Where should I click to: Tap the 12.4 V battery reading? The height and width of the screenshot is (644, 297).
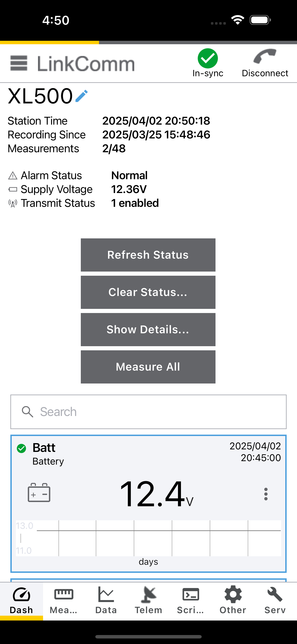[157, 494]
